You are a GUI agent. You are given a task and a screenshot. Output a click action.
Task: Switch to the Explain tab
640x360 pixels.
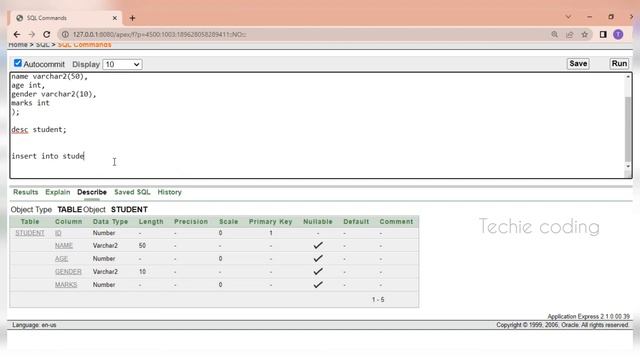58,192
